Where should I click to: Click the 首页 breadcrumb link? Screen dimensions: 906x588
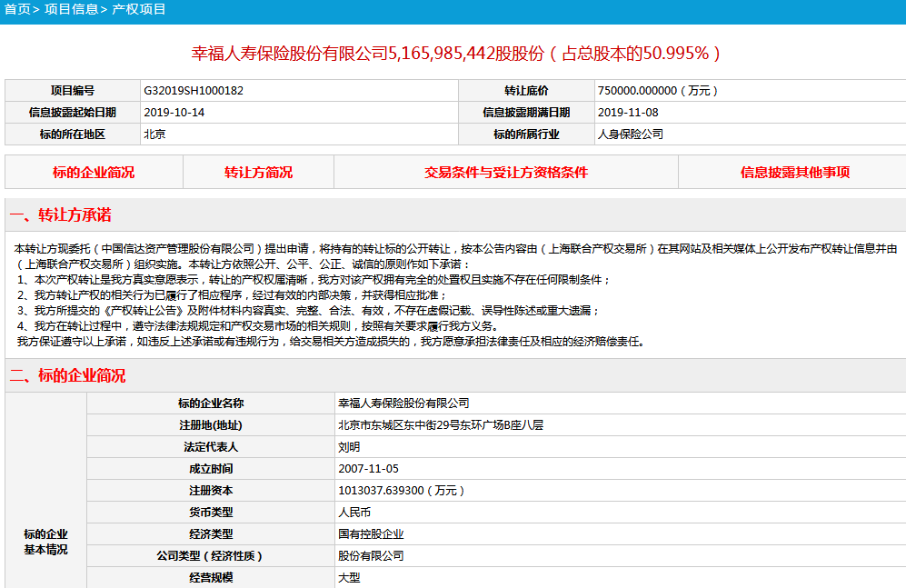16,9
